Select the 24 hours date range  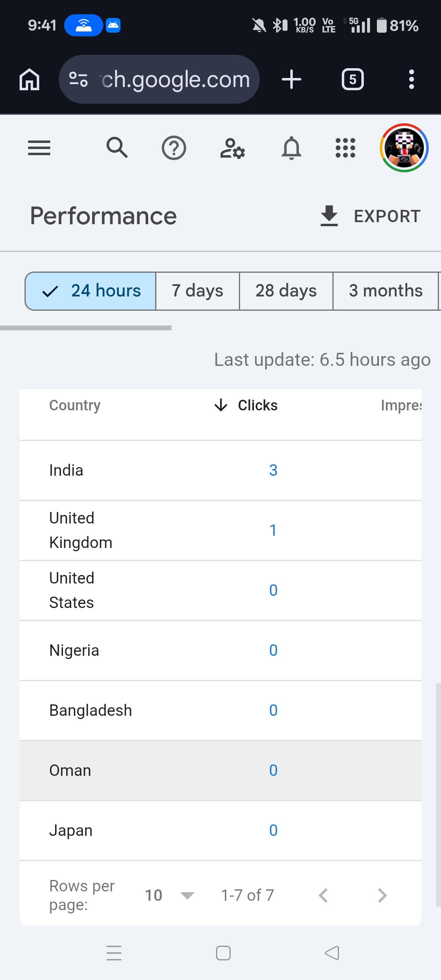pyautogui.click(x=91, y=291)
